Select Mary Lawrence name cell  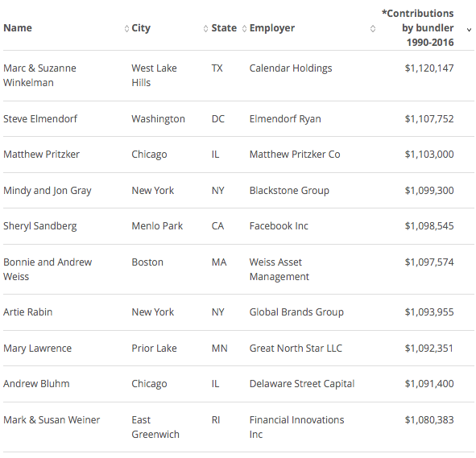coord(37,349)
